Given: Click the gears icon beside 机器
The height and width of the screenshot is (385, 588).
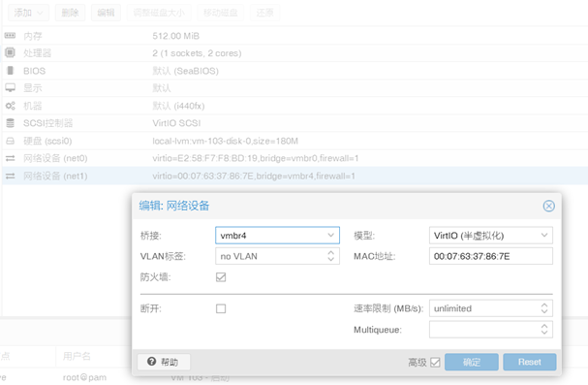Looking at the screenshot, I should (x=10, y=106).
